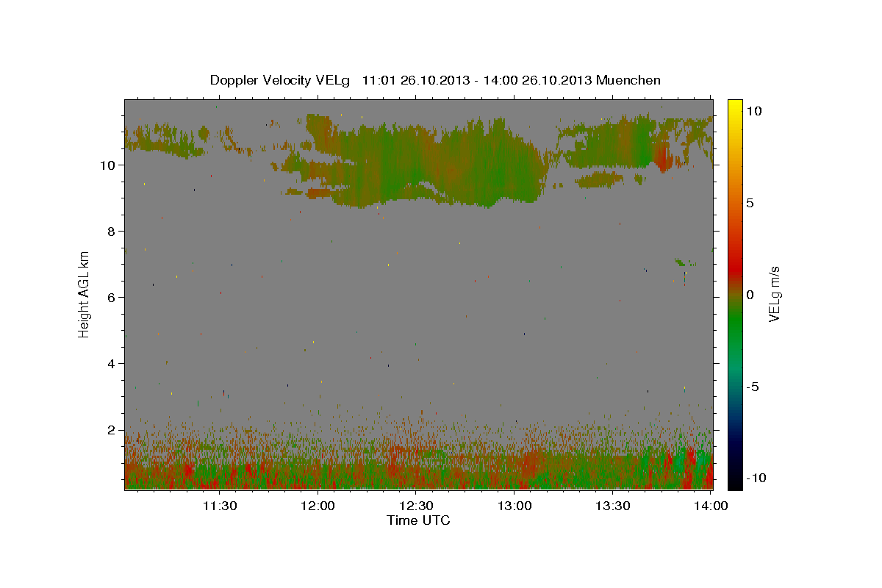Click the time tick label 13:00
Image resolution: width=882 pixels, height=588 pixels.
(x=514, y=506)
